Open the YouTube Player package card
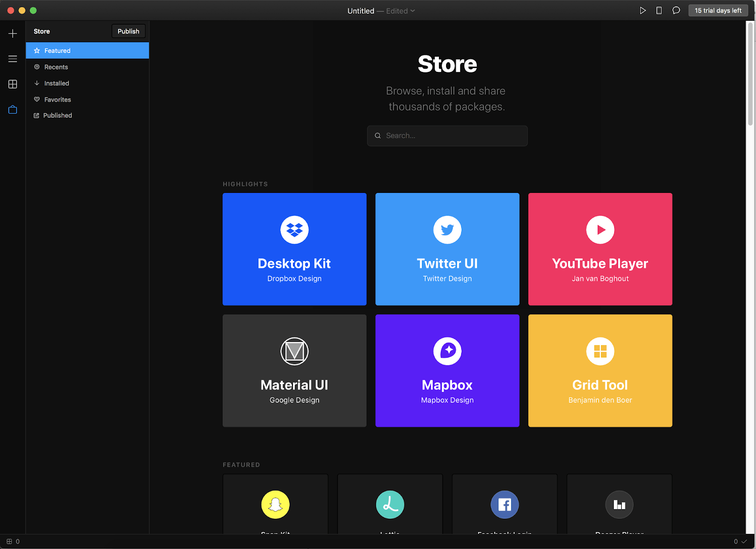Screen dimensions: 756x549 [600, 249]
